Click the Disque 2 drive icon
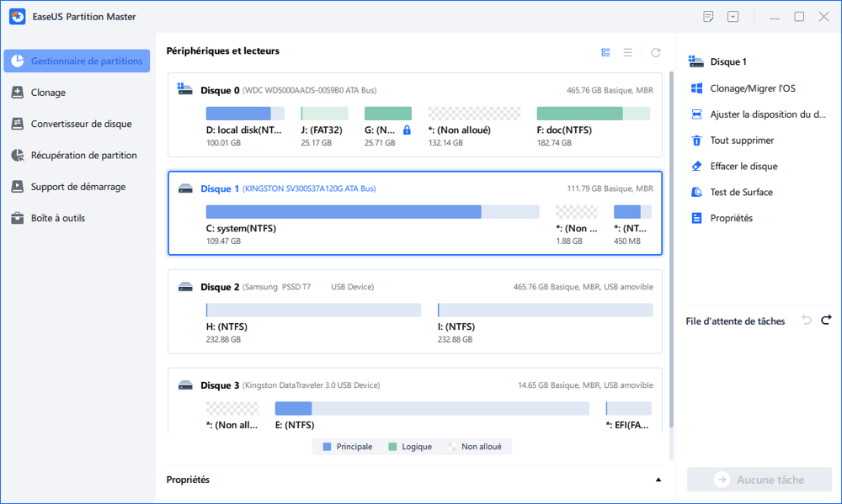Viewport: 842px width, 504px height. coord(185,287)
